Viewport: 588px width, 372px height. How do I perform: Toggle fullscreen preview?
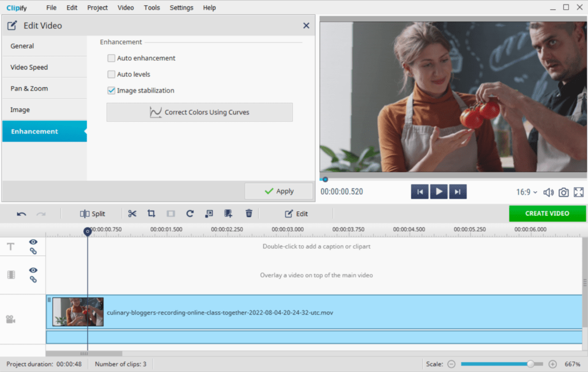point(579,192)
